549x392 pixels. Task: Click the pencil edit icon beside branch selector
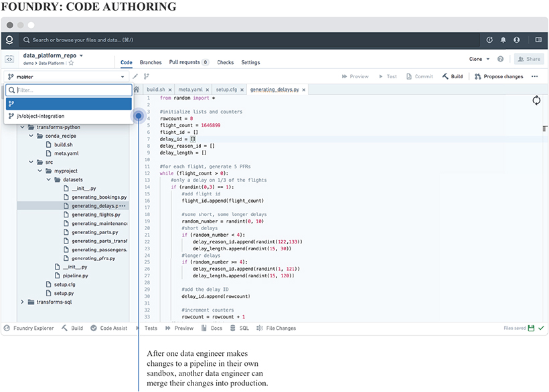pos(135,77)
